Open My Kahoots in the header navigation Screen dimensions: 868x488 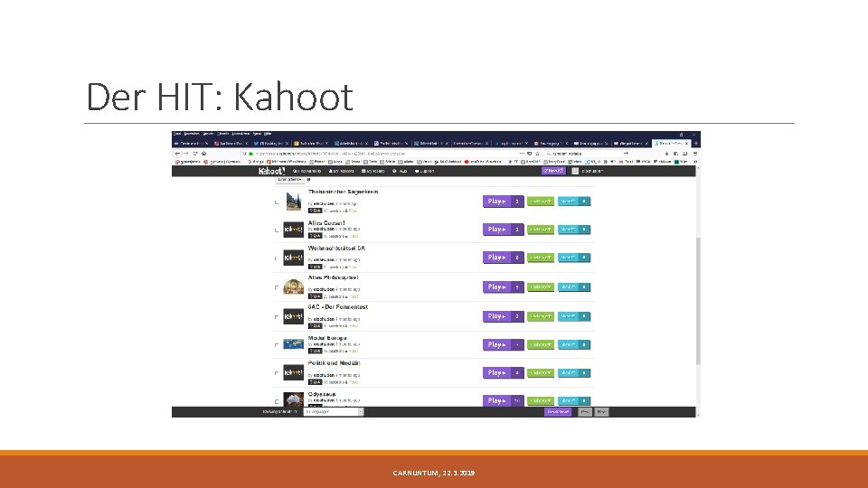click(342, 171)
